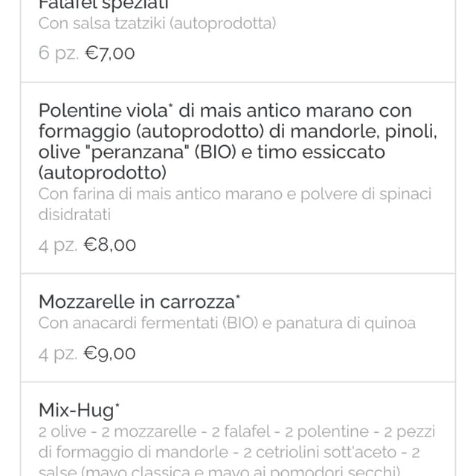Screen dimensions: 476x476
Task: Click the tzatziki sauce description text
Action: pyautogui.click(x=157, y=24)
